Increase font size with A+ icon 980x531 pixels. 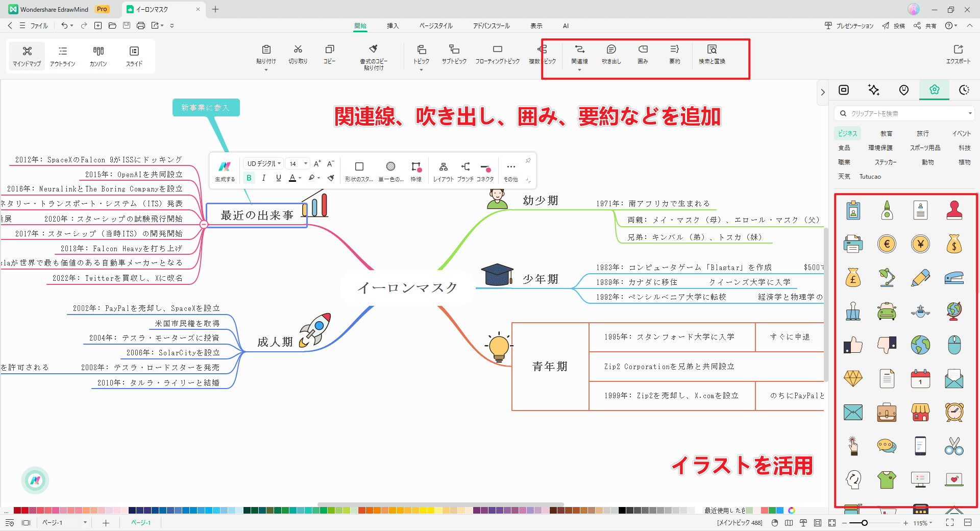[317, 163]
